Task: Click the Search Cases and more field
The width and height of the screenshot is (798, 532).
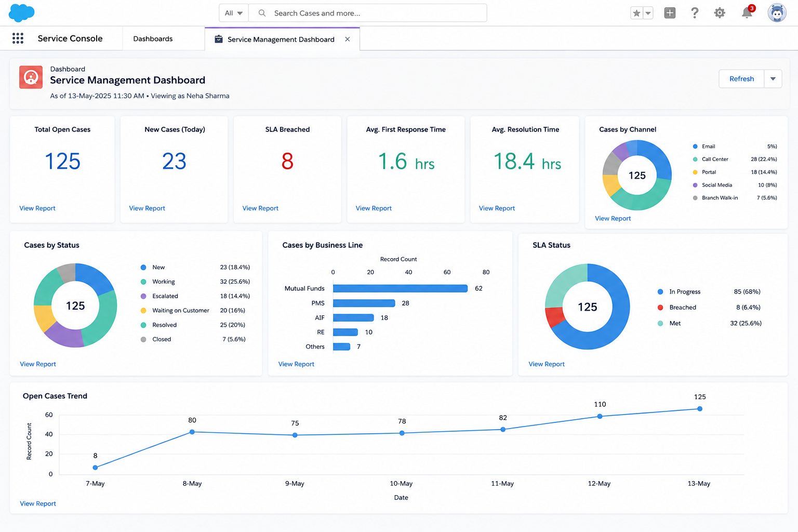Action: pos(368,13)
